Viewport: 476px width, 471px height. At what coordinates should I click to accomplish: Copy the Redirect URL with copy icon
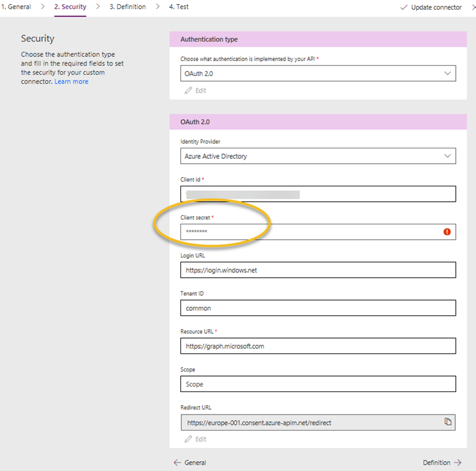point(448,421)
